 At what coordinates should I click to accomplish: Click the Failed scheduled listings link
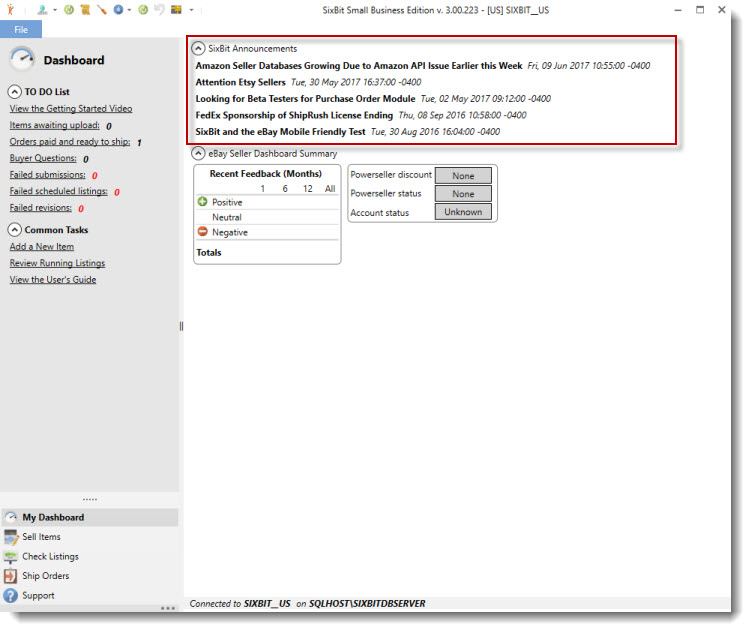[x=59, y=191]
